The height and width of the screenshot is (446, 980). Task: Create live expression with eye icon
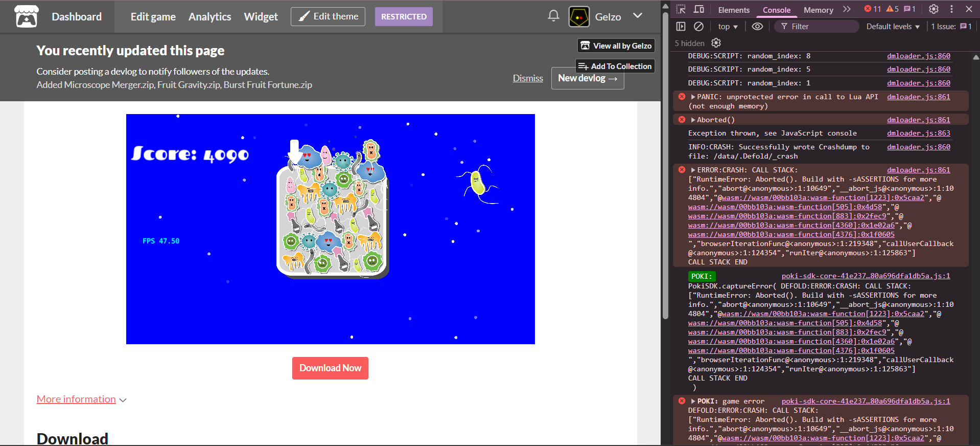757,26
